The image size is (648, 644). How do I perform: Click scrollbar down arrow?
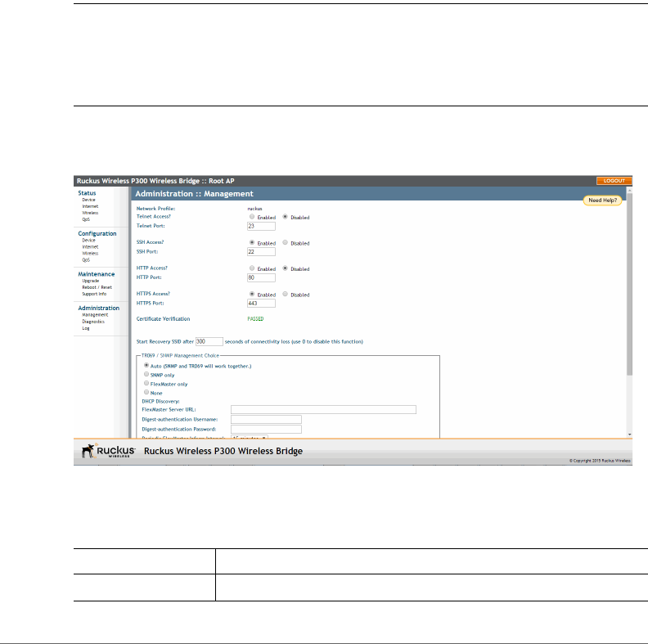[x=629, y=435]
